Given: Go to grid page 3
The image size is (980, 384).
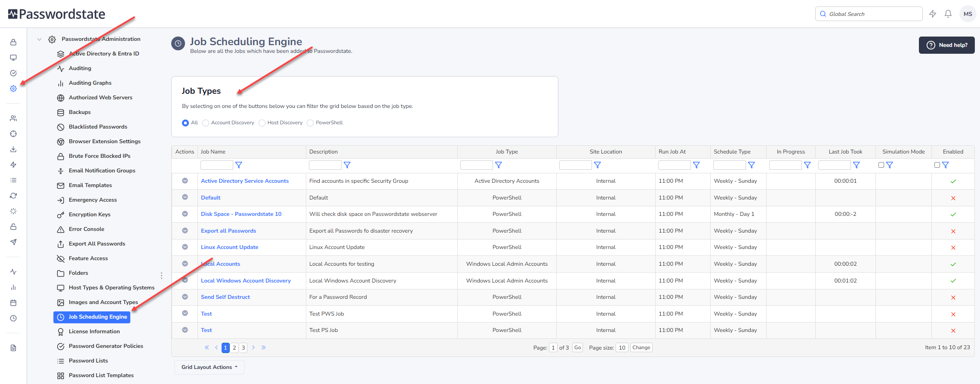Looking at the screenshot, I should click(x=243, y=348).
